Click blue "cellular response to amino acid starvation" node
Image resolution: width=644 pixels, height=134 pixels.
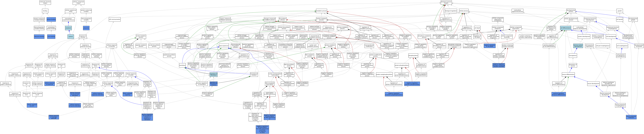[x=75, y=94]
